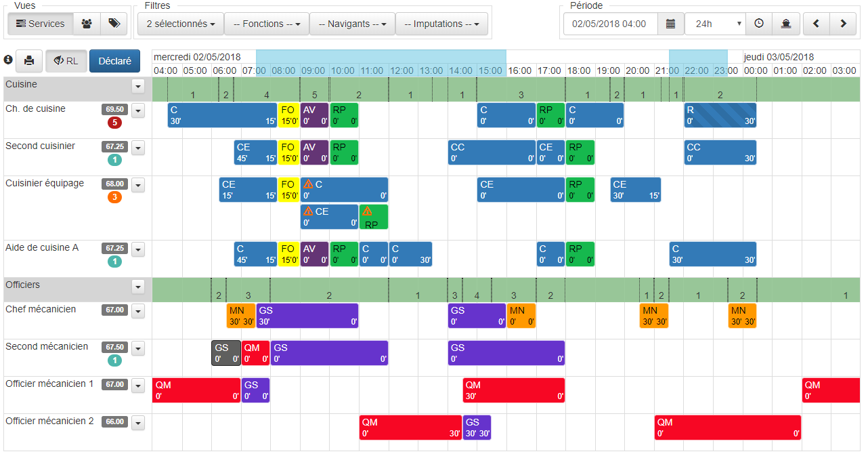868x456 pixels.
Task: Advance to the next period with the right chevron
Action: [x=842, y=23]
